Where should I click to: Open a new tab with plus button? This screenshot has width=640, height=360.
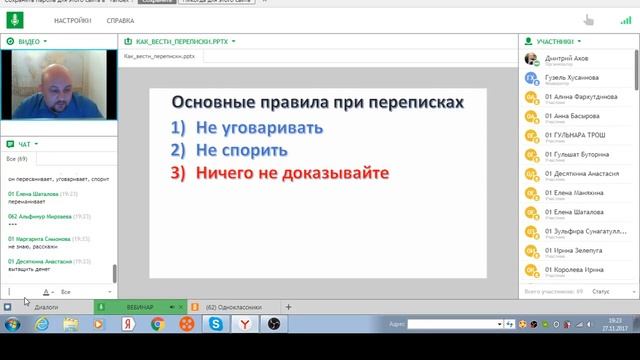(289, 307)
